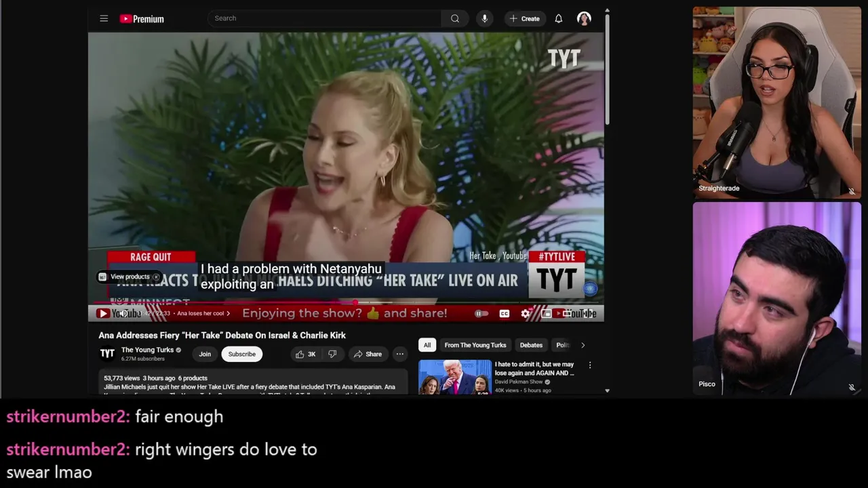Toggle closed captions CC button
This screenshot has width=868, height=488.
[504, 313]
